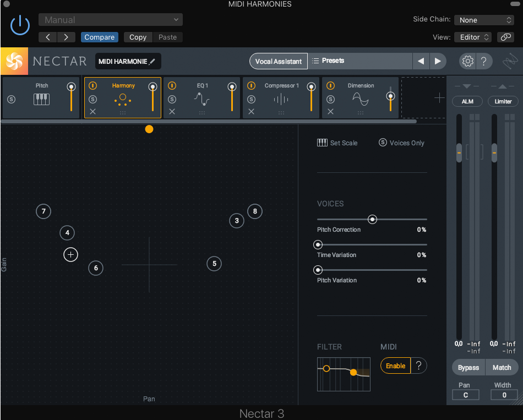Toggle the Limiter button

click(x=503, y=101)
